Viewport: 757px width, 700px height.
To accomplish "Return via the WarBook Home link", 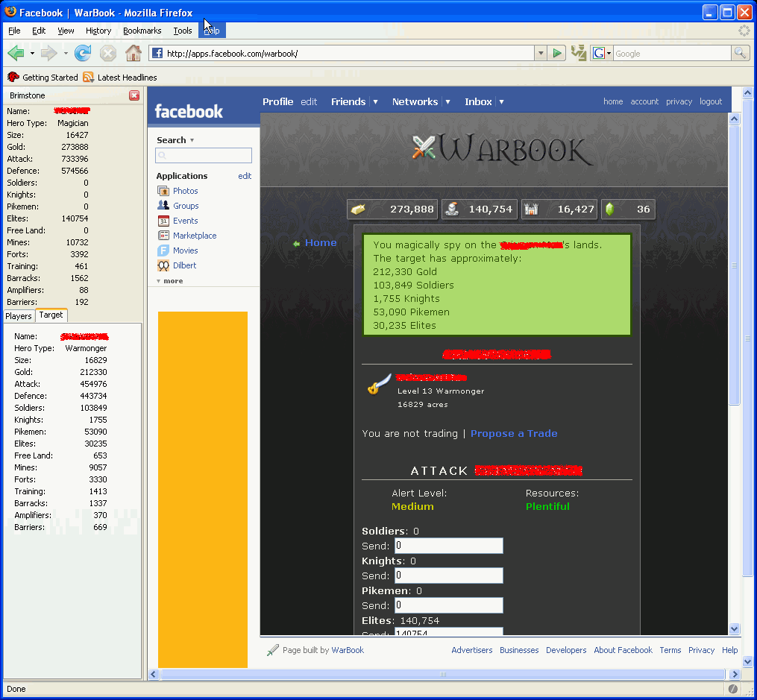I will pos(321,243).
